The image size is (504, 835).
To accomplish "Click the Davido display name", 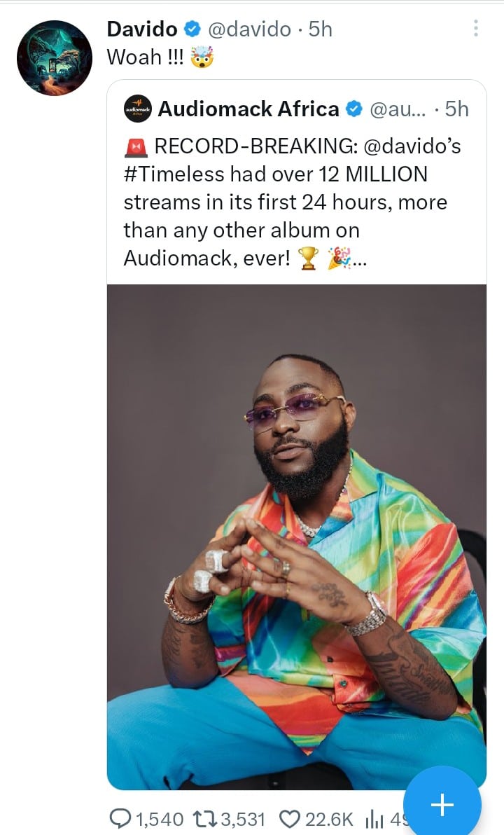I will (x=142, y=29).
